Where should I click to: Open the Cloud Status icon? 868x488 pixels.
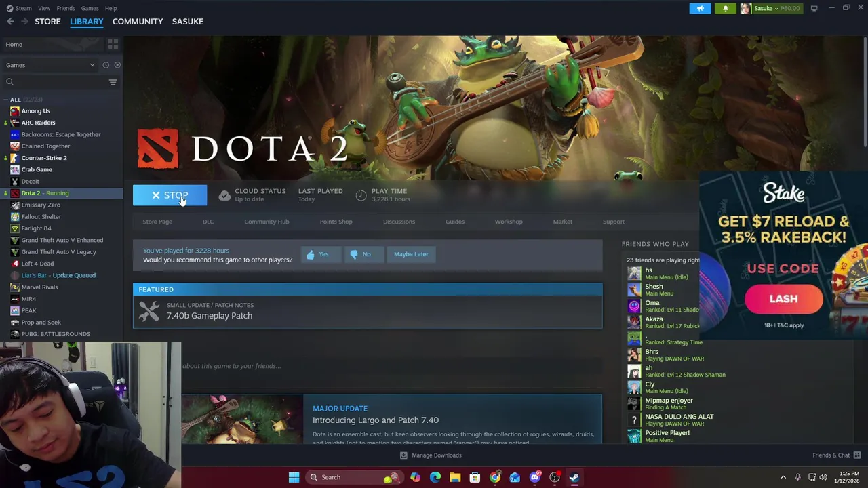(224, 195)
